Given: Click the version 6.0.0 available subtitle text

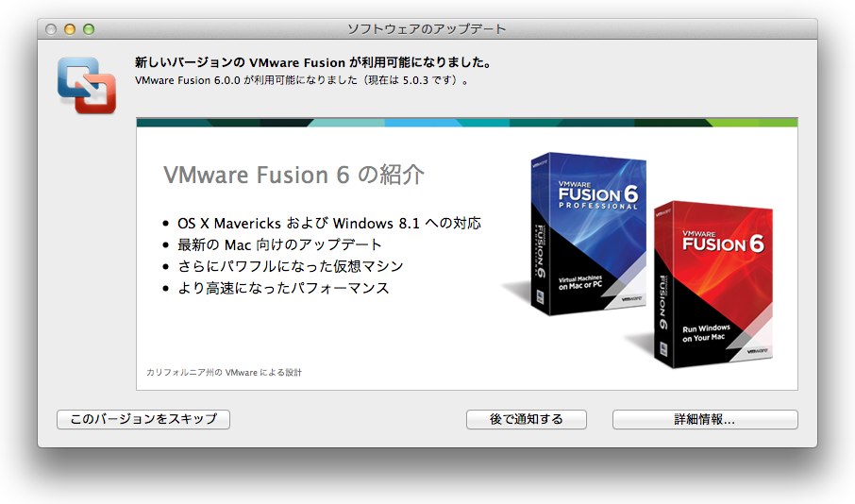Looking at the screenshot, I should [x=301, y=80].
